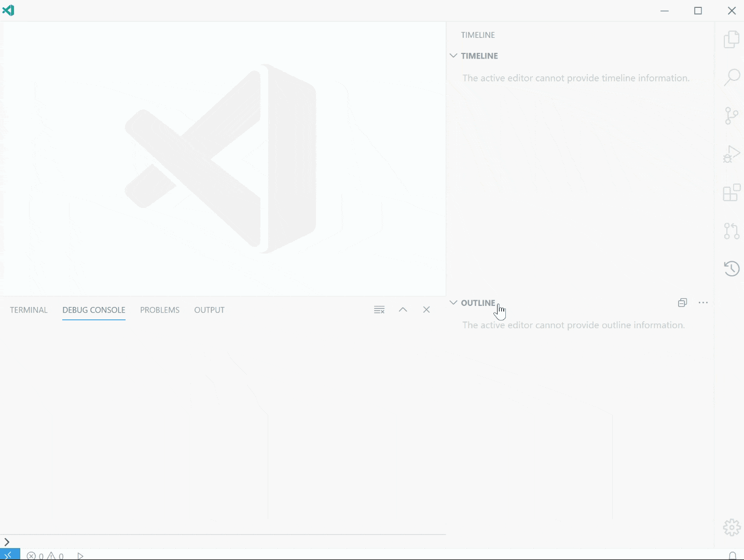Open the Run and Debug view

pos(731,153)
